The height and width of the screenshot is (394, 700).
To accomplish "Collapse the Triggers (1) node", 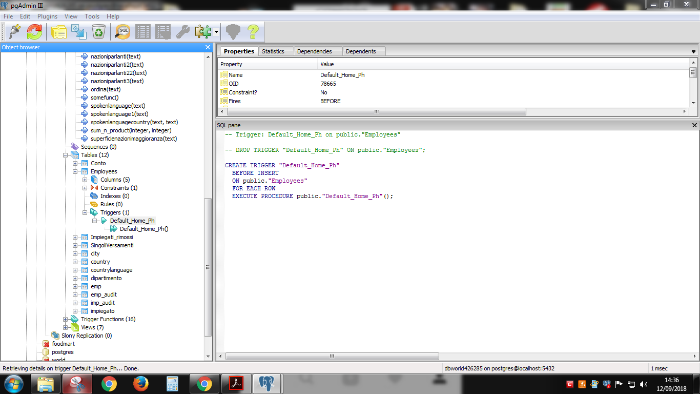I will coord(84,212).
